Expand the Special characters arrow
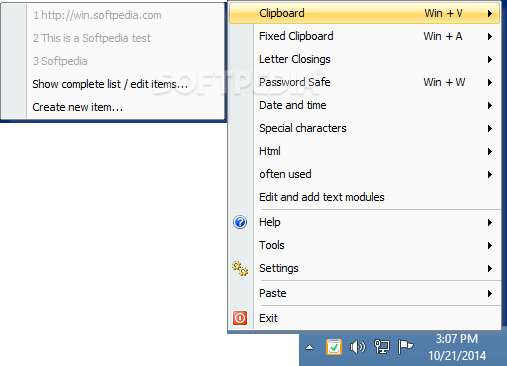The height and width of the screenshot is (366, 507). (x=490, y=128)
